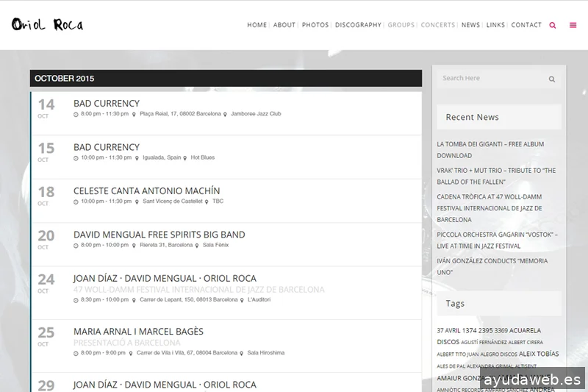The height and width of the screenshot is (392, 588).
Task: Select the Acuarela Discos tag
Action: (x=489, y=336)
